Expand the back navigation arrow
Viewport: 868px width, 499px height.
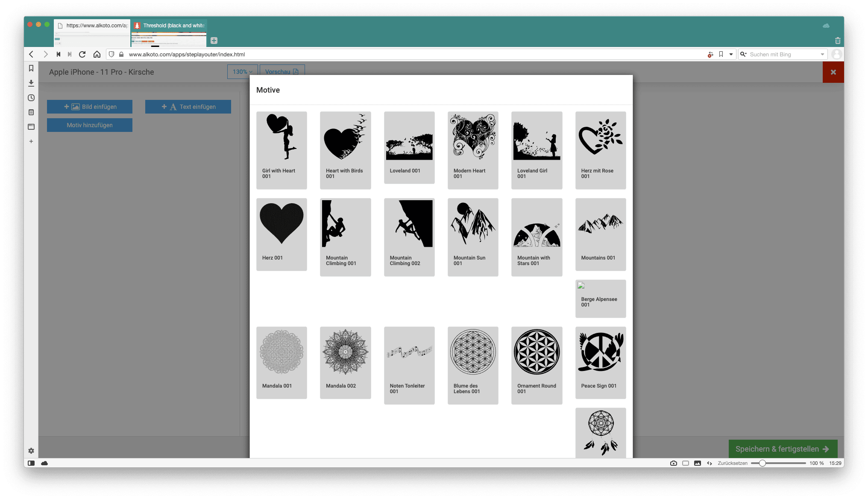(x=30, y=54)
